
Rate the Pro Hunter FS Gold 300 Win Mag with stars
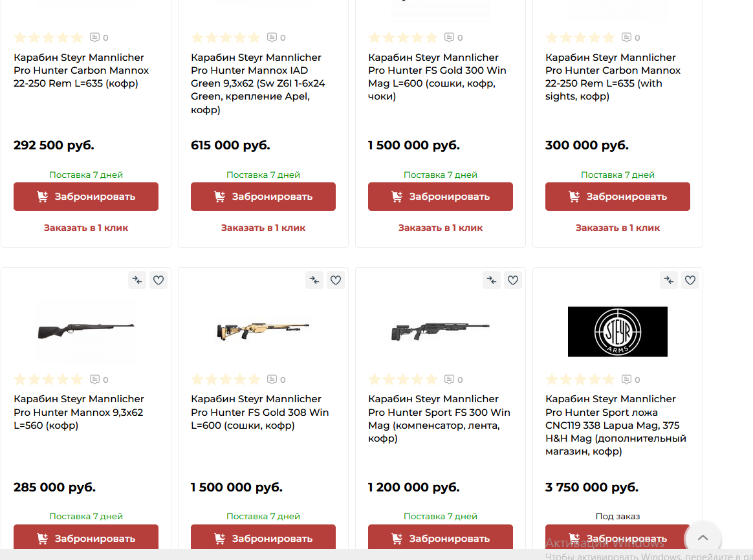pyautogui.click(x=403, y=38)
